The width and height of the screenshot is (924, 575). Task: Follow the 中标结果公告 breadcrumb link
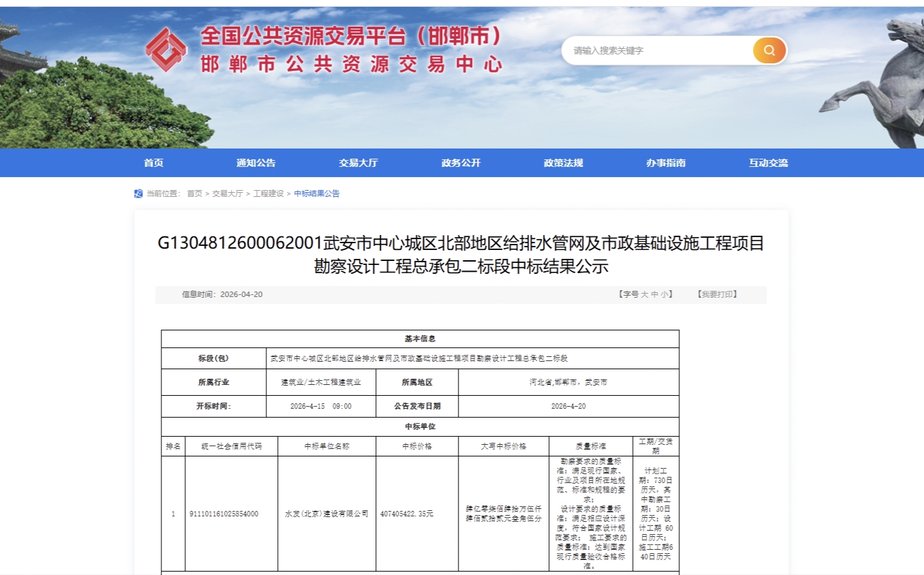[317, 193]
